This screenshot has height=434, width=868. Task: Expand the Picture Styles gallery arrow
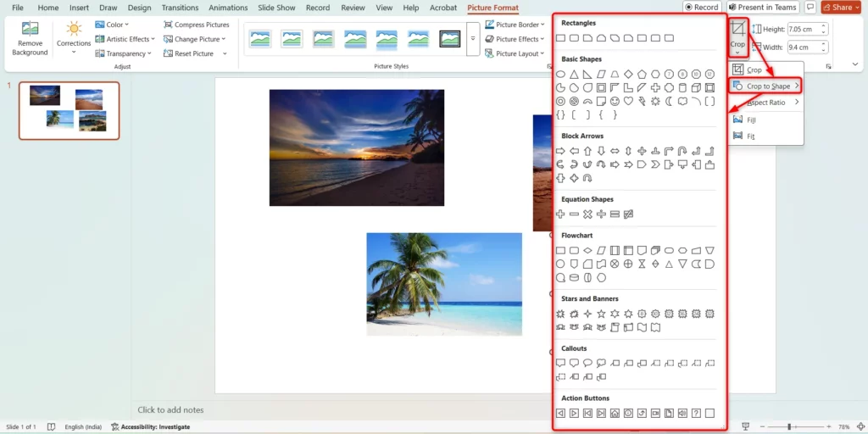472,39
